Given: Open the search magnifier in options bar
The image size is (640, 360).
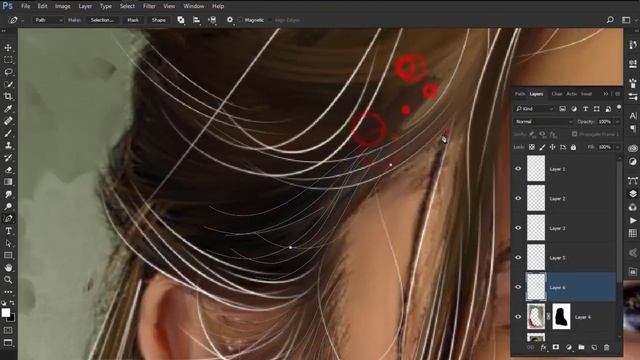Looking at the screenshot, I should [610, 20].
